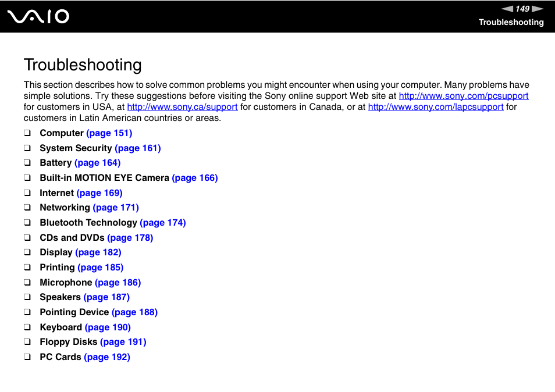Jump to Computer (page 151)
This screenshot has height=392, width=555.
(x=109, y=133)
